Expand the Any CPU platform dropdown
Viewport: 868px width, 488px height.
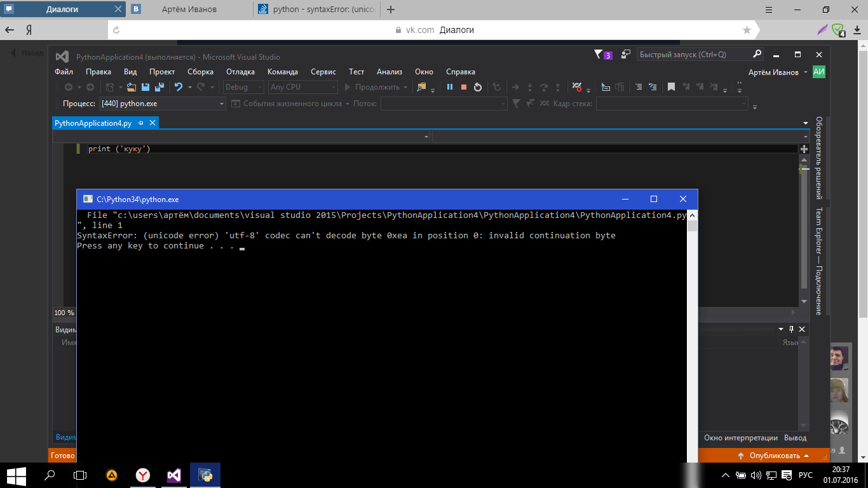(302, 87)
